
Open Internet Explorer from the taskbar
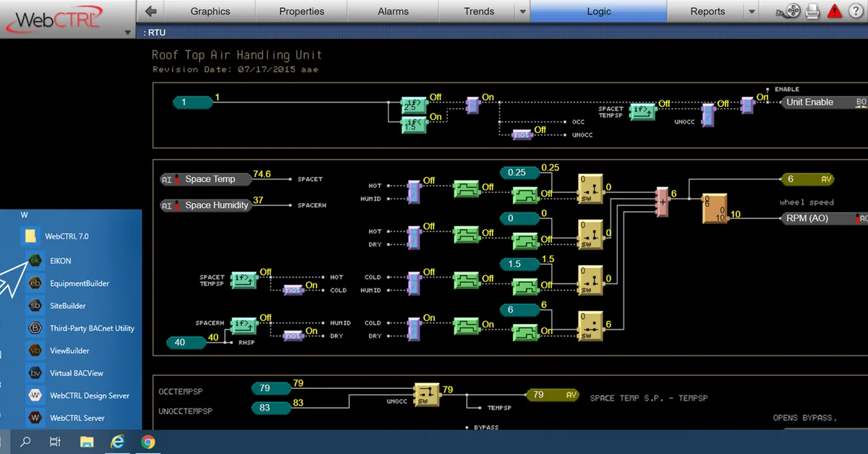pos(118,442)
